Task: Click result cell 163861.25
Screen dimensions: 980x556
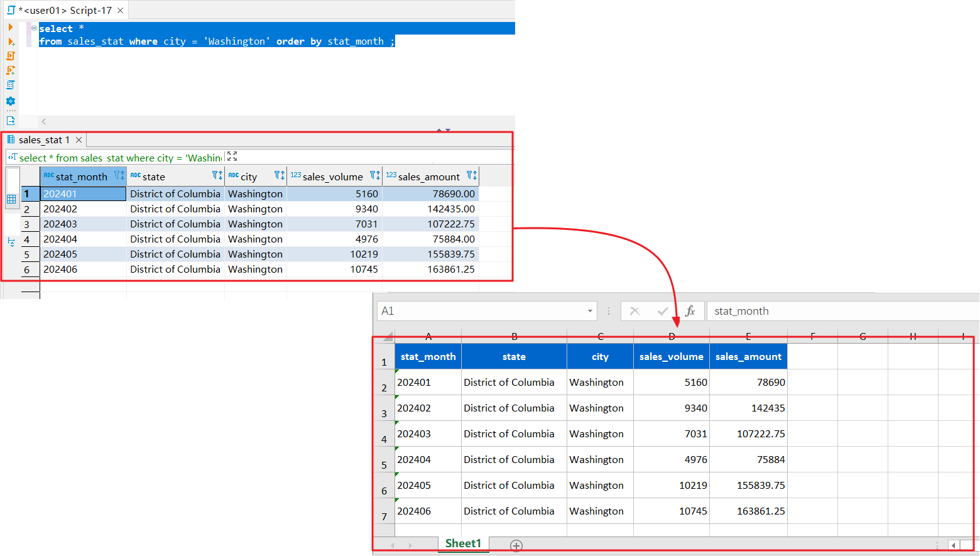Action: (x=430, y=270)
